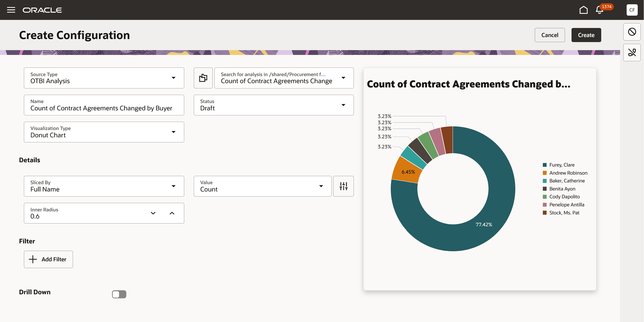644x322 pixels.
Task: Click the Create button
Action: [586, 35]
